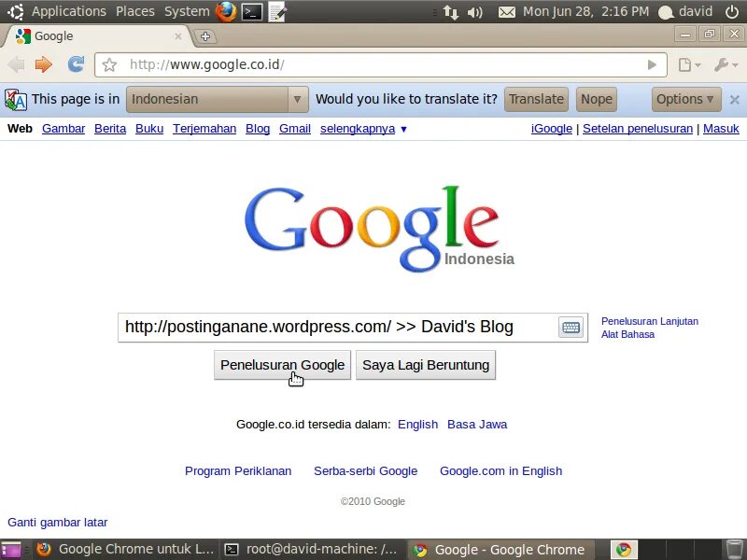
Task: Open the Applications menu
Action: [68, 11]
